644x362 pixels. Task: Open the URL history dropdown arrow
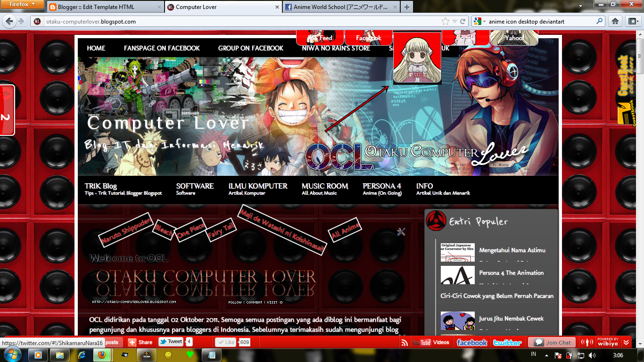(x=454, y=22)
